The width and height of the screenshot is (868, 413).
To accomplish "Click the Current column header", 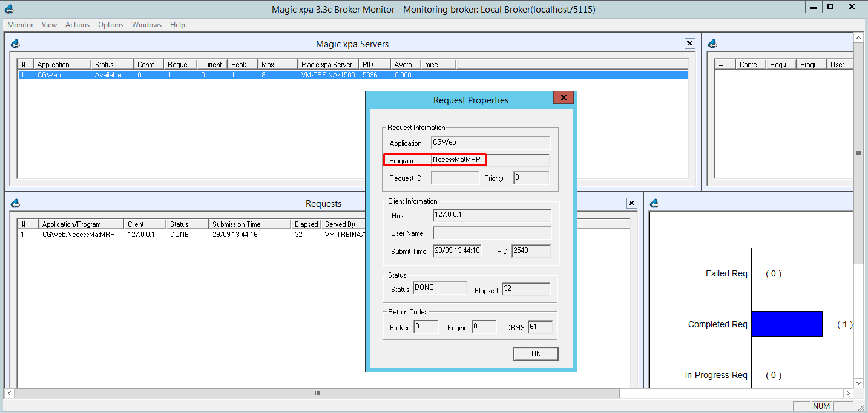I will [212, 64].
